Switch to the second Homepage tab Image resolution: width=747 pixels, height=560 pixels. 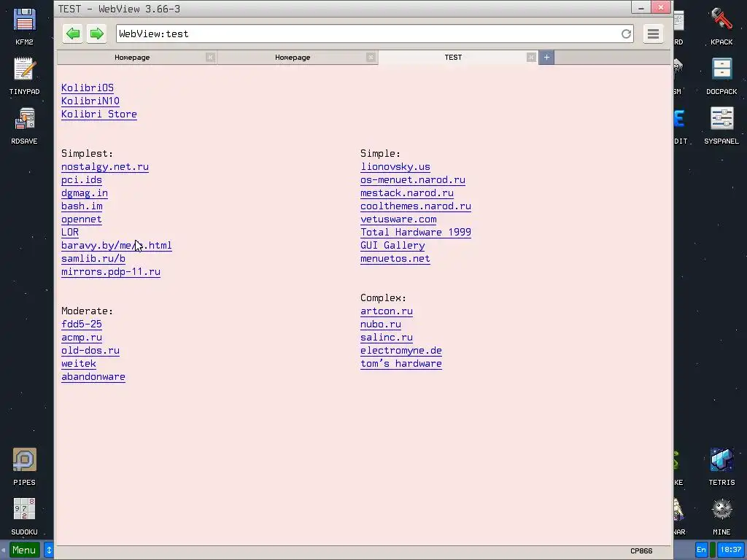(x=293, y=57)
